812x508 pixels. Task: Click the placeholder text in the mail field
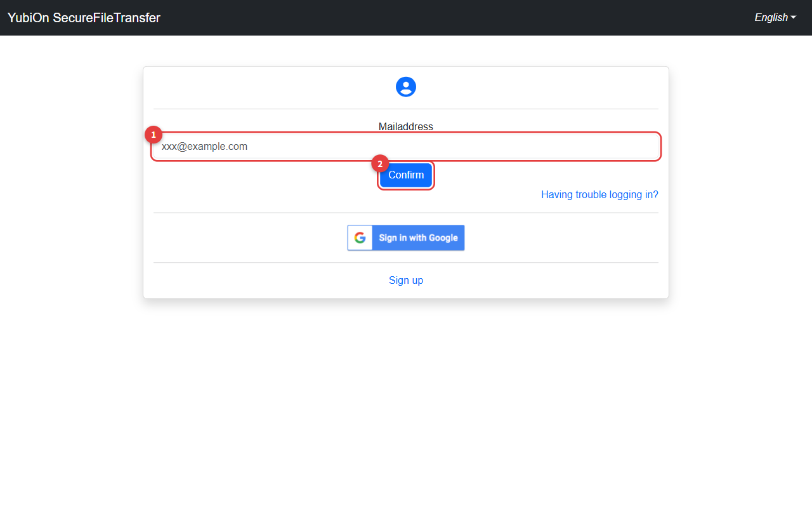pos(204,147)
